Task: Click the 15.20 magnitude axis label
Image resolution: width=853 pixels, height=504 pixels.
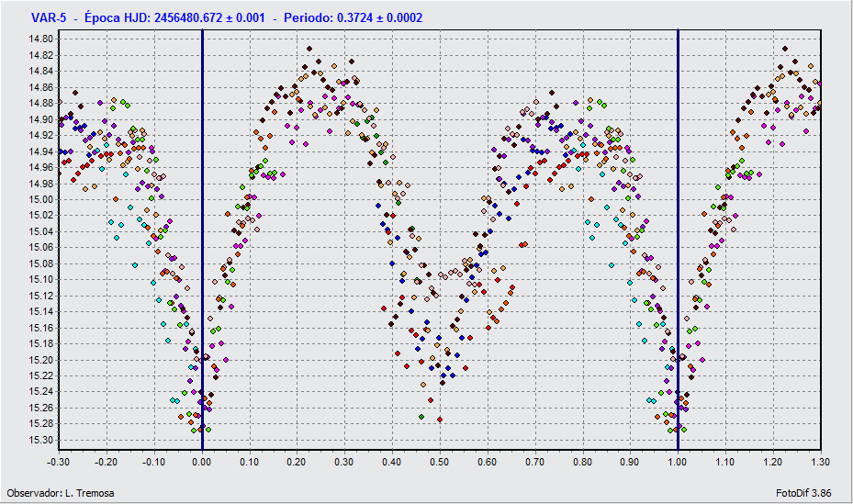Action: pos(40,360)
